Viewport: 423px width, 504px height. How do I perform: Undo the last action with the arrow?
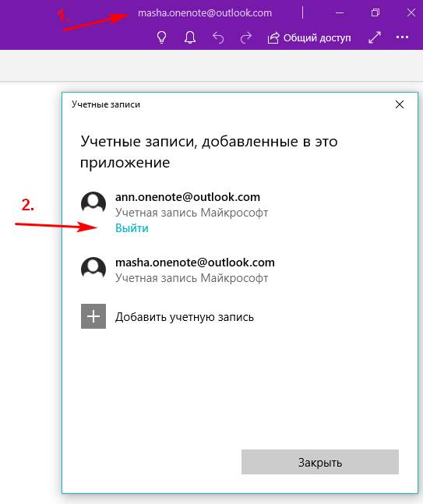[218, 37]
